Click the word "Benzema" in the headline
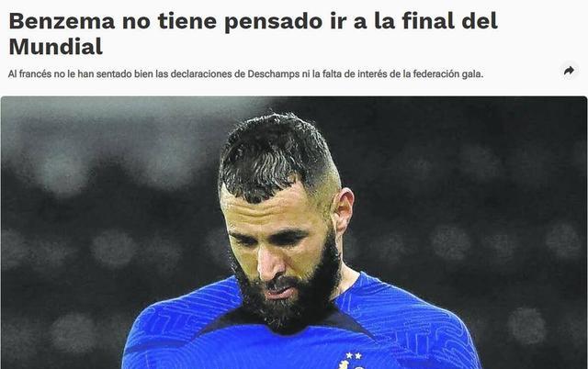The image size is (588, 369). click(x=62, y=21)
